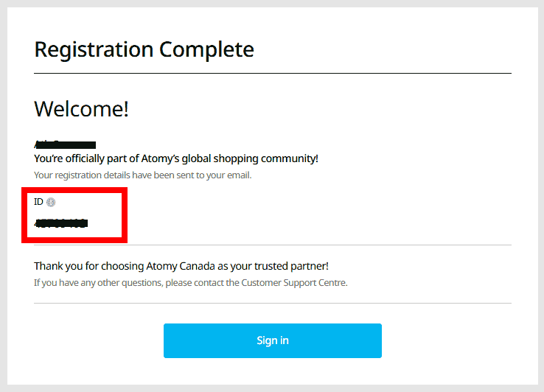Click the redacted member name above the message
The width and height of the screenshot is (544, 392).
point(66,144)
